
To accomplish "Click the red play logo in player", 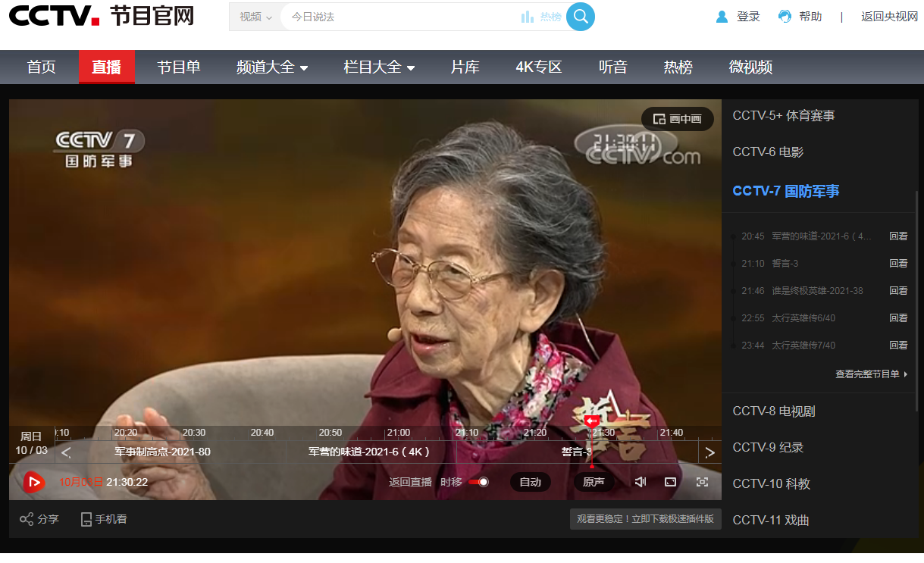I will click(33, 482).
